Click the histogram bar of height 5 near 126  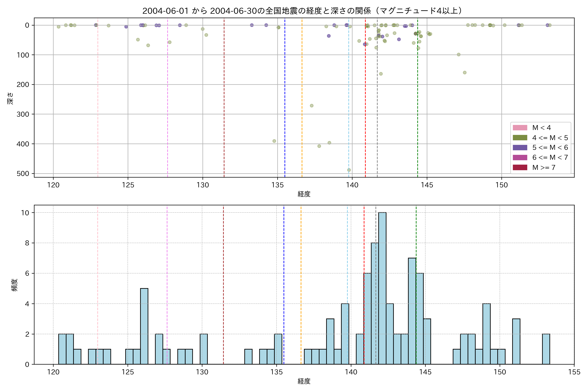coord(144,326)
